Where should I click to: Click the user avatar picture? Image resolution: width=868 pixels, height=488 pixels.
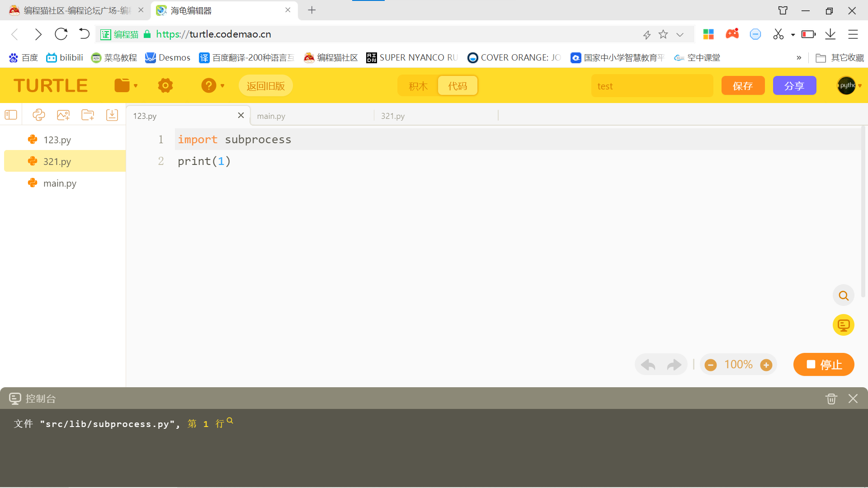coord(846,85)
